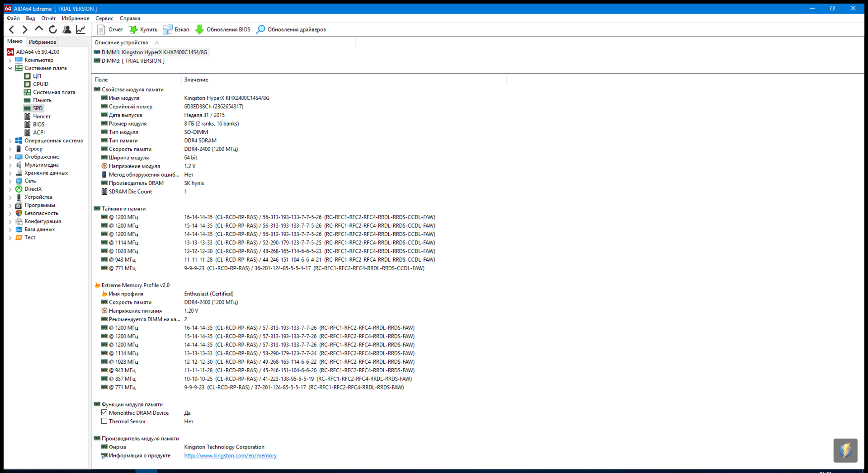This screenshot has height=473, width=868.
Task: Expand the Операционная система node
Action: point(10,141)
